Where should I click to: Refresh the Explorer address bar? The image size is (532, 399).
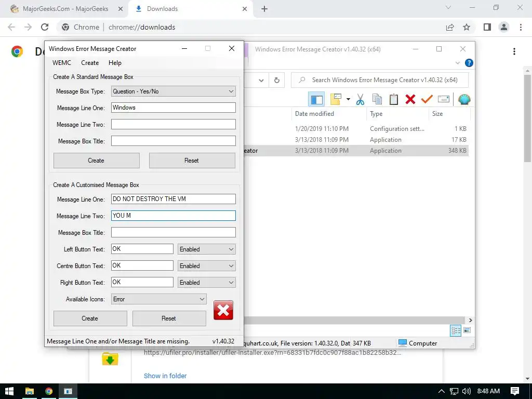277,80
